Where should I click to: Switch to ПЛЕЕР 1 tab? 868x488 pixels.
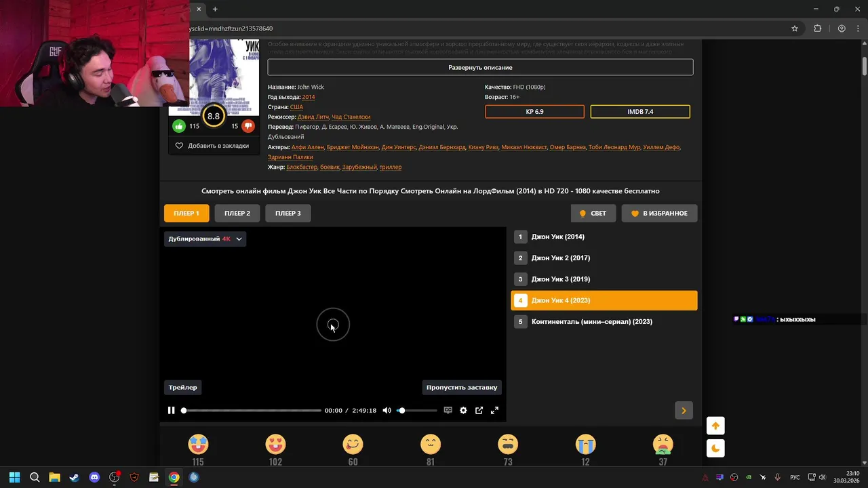pyautogui.click(x=186, y=213)
